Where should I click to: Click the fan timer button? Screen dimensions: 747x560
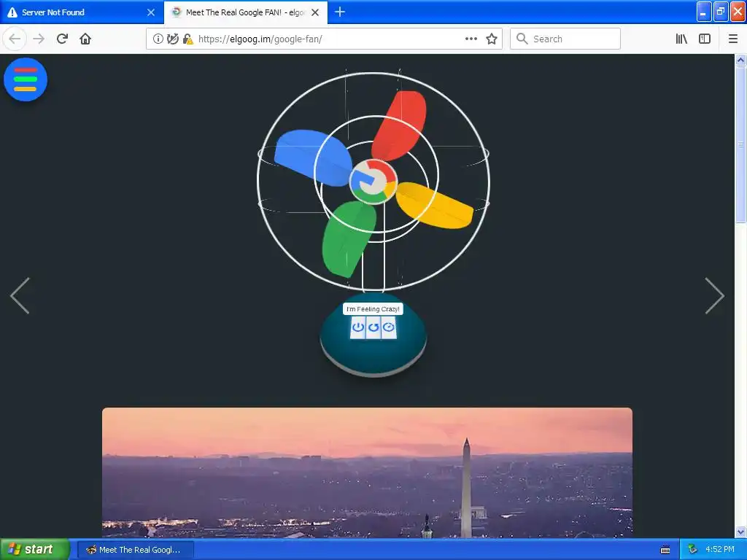389,327
